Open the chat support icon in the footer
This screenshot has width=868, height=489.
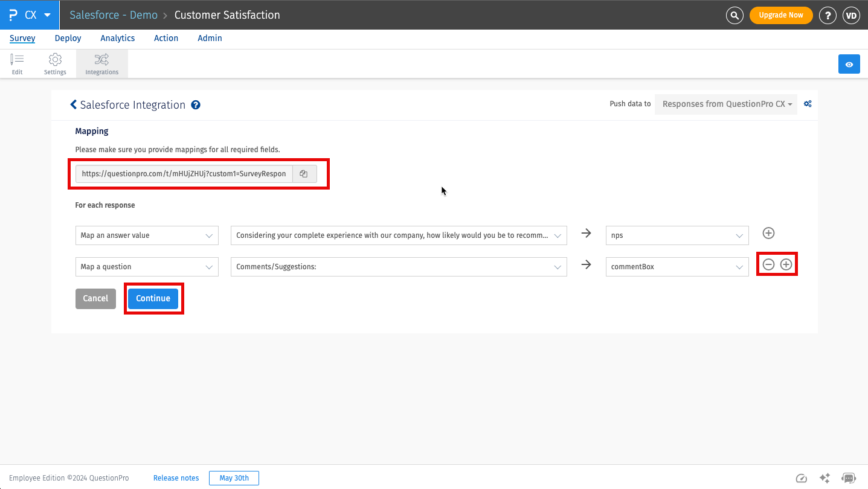[x=848, y=478]
